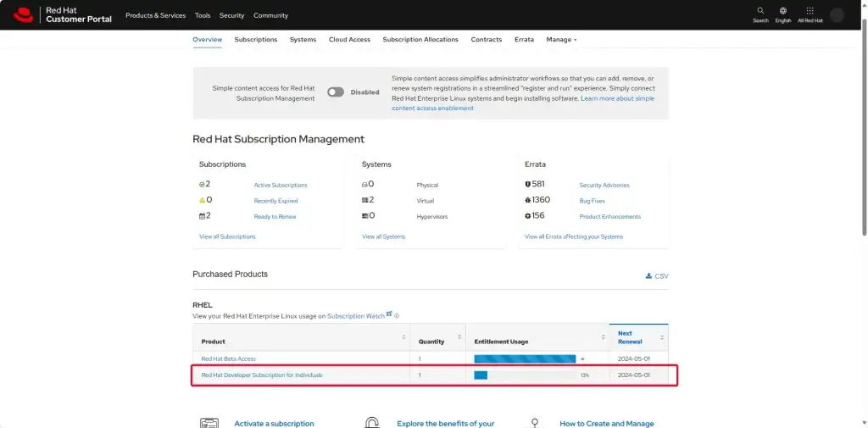Open the Tools menu
The height and width of the screenshot is (428, 868).
[203, 15]
